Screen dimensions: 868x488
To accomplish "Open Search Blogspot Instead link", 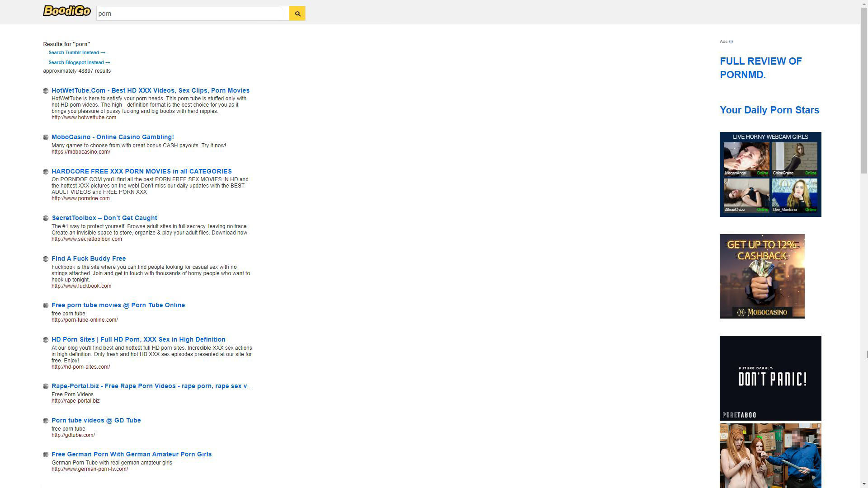I will point(79,62).
